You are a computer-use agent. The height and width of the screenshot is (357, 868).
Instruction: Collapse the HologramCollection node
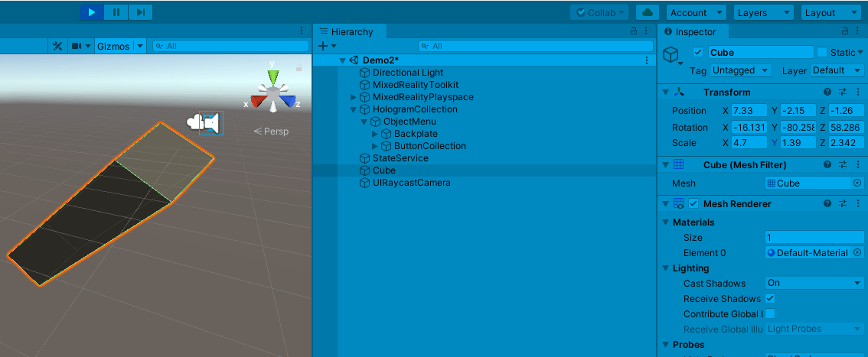pyautogui.click(x=354, y=109)
